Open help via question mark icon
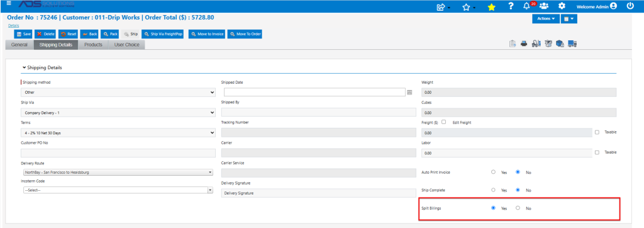Image resolution: width=644 pixels, height=228 pixels. click(x=511, y=6)
